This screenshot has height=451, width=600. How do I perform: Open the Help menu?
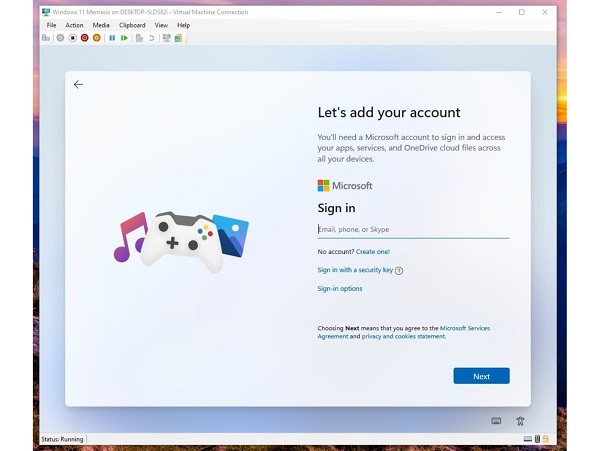pyautogui.click(x=183, y=25)
